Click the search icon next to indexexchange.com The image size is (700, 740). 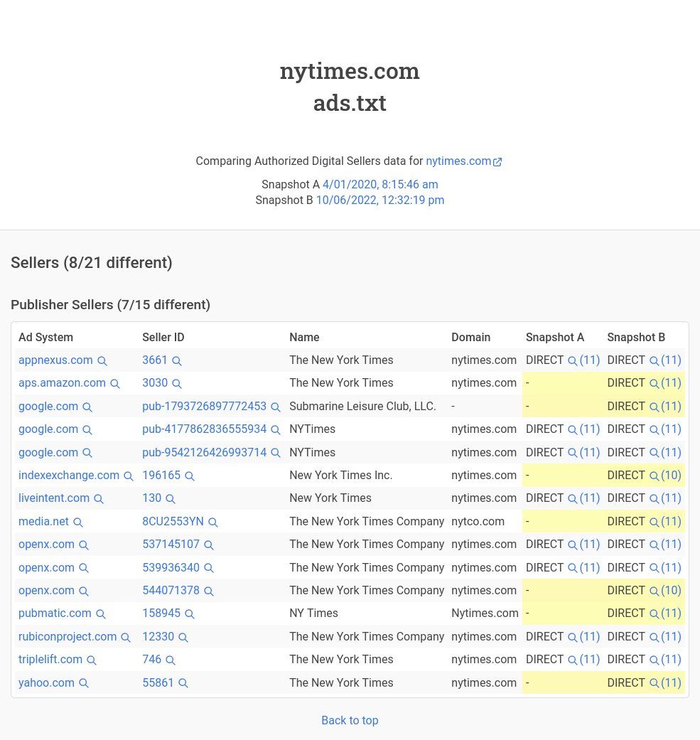point(129,476)
